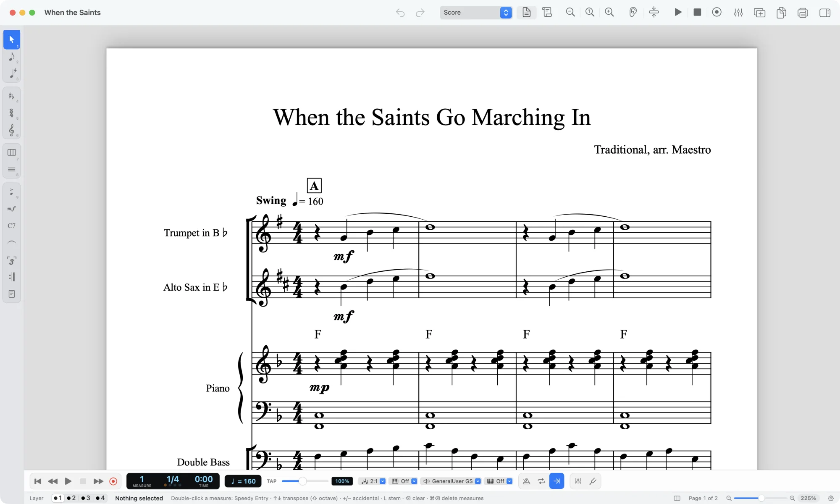
Task: Open the measure tool in sidebar
Action: click(12, 152)
